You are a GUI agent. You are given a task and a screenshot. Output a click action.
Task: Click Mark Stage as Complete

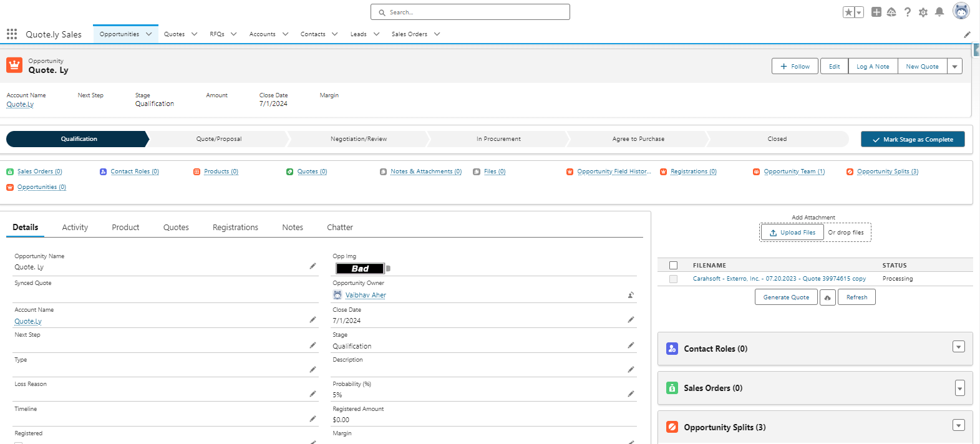[913, 139]
